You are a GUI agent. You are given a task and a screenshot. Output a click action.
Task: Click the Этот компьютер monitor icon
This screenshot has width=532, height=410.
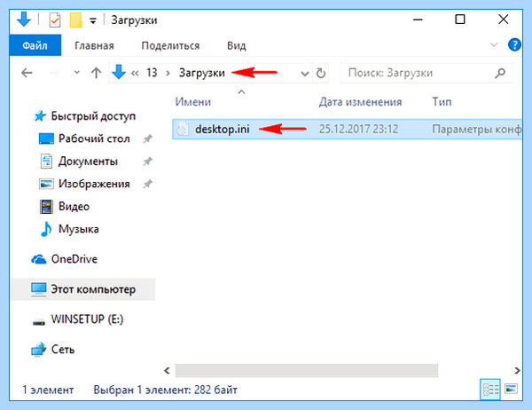coord(39,290)
